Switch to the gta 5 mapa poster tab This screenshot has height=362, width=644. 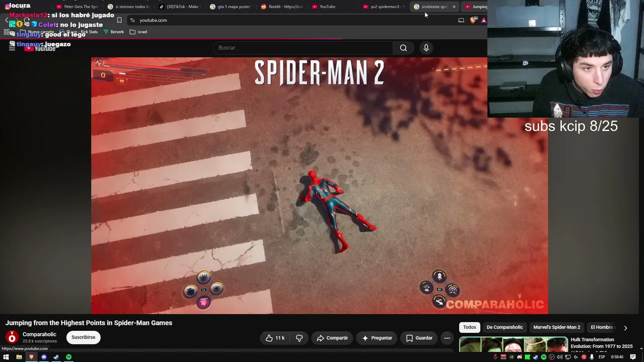[230, 7]
